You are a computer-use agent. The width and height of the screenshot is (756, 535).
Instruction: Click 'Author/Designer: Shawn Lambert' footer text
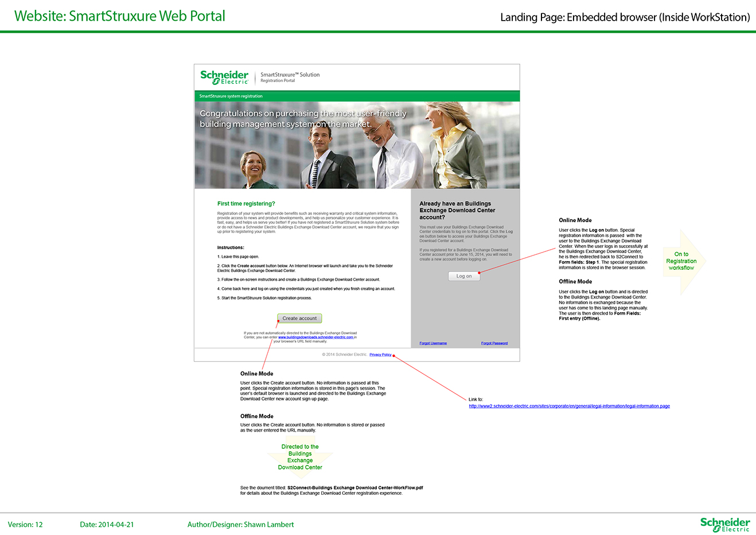[240, 525]
